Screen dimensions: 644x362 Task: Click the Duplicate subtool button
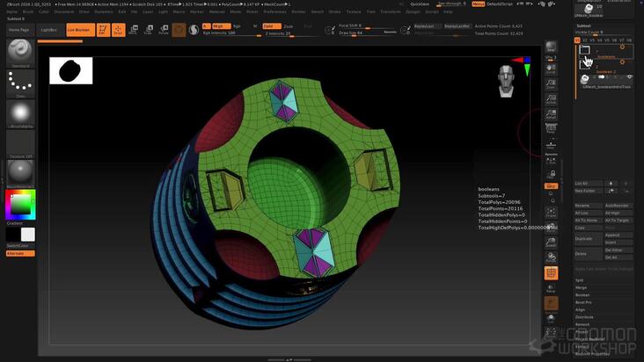pyautogui.click(x=589, y=239)
